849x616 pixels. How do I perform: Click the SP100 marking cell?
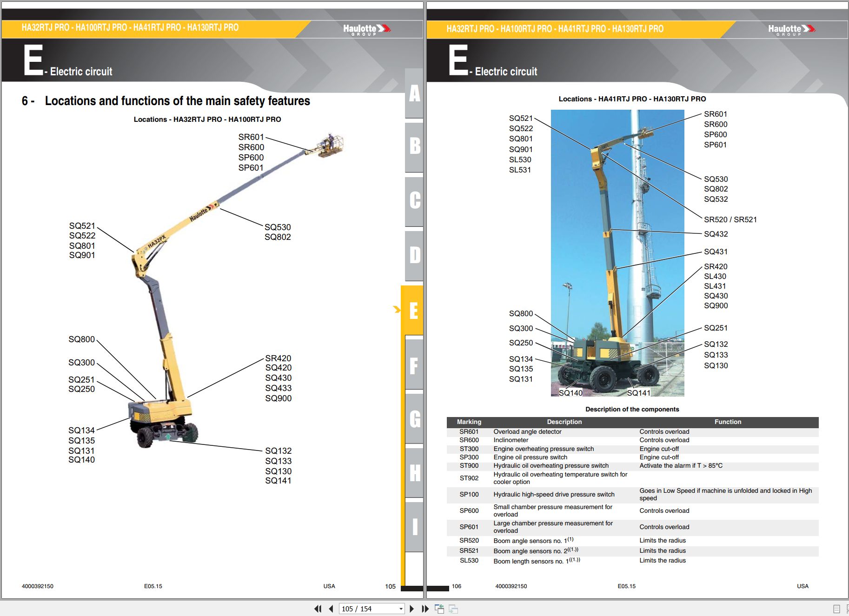coord(469,495)
